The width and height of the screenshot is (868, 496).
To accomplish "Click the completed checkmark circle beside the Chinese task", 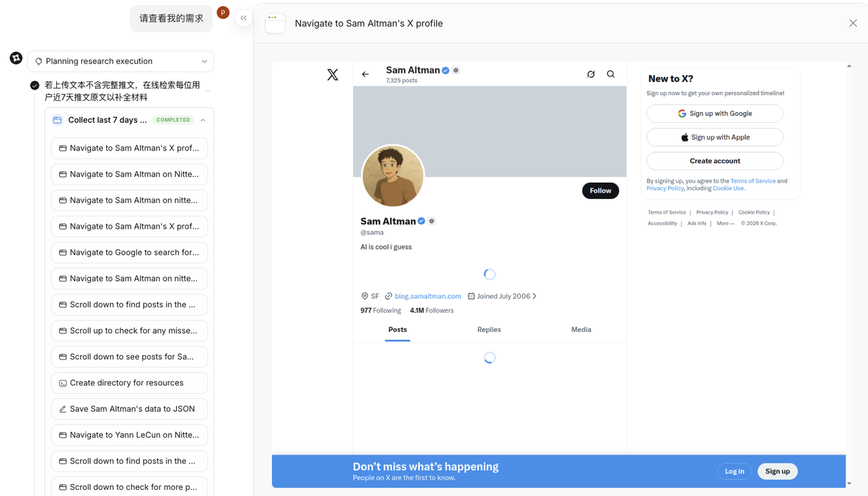I will point(35,85).
